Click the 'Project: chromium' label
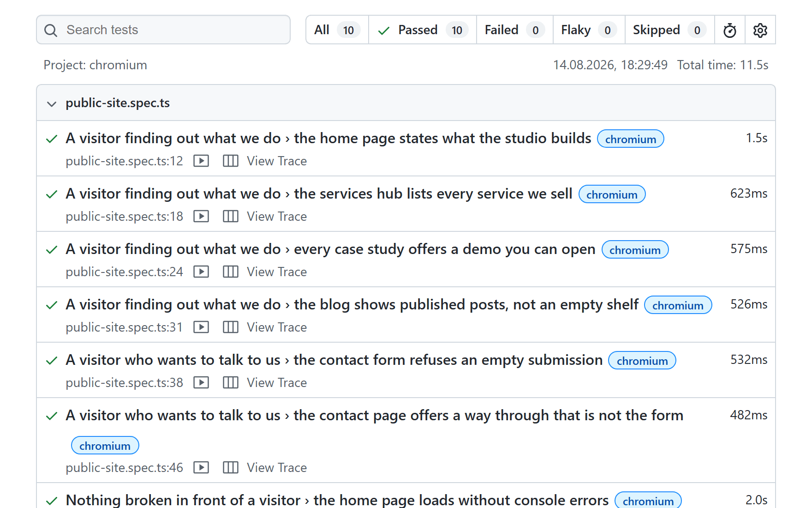812x508 pixels. tap(96, 65)
